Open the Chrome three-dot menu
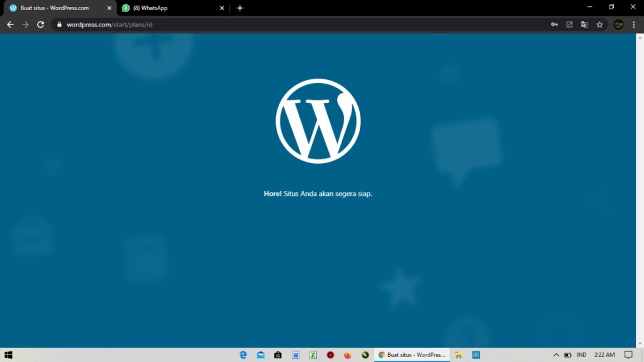Viewport: 644px width, 362px height. [634, 25]
